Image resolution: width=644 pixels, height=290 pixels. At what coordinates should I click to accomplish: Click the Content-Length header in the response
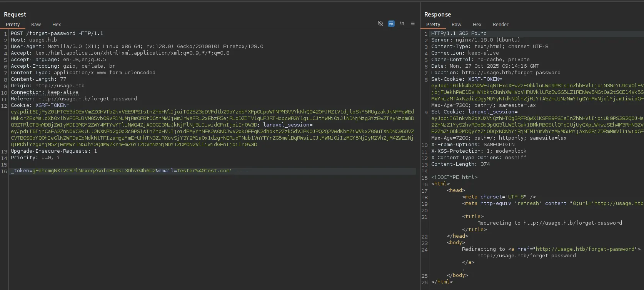[x=460, y=164]
